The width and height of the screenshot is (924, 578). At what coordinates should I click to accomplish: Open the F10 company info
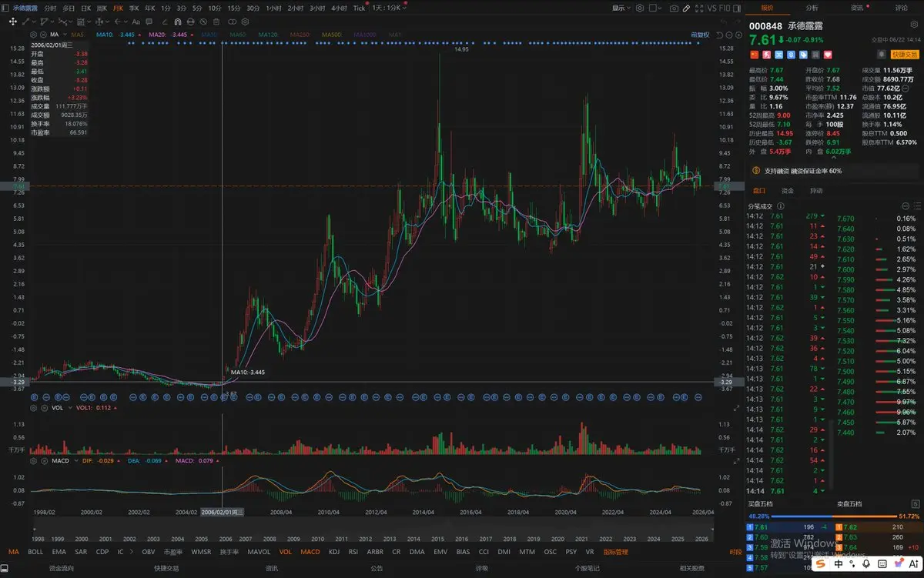(725, 8)
